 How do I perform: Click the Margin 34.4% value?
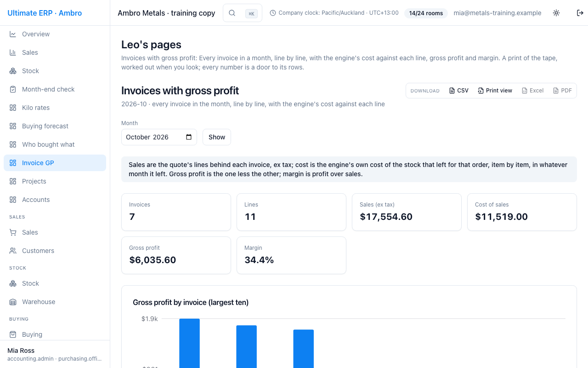[259, 260]
